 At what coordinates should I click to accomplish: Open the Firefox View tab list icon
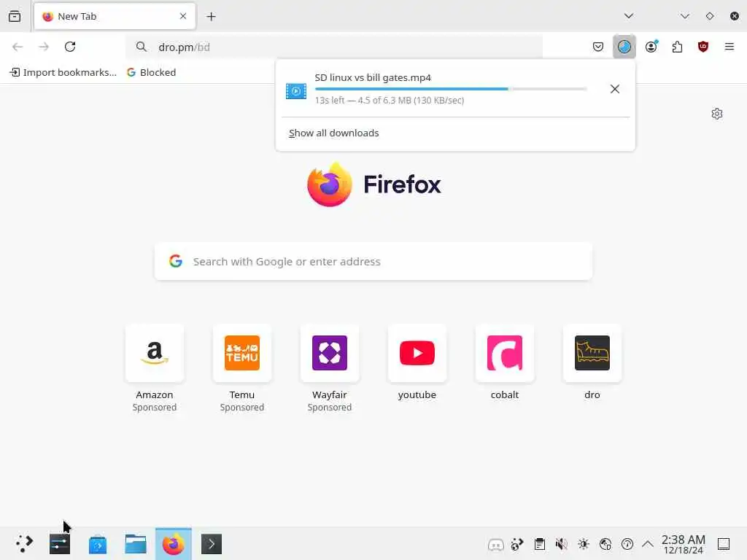[15, 16]
